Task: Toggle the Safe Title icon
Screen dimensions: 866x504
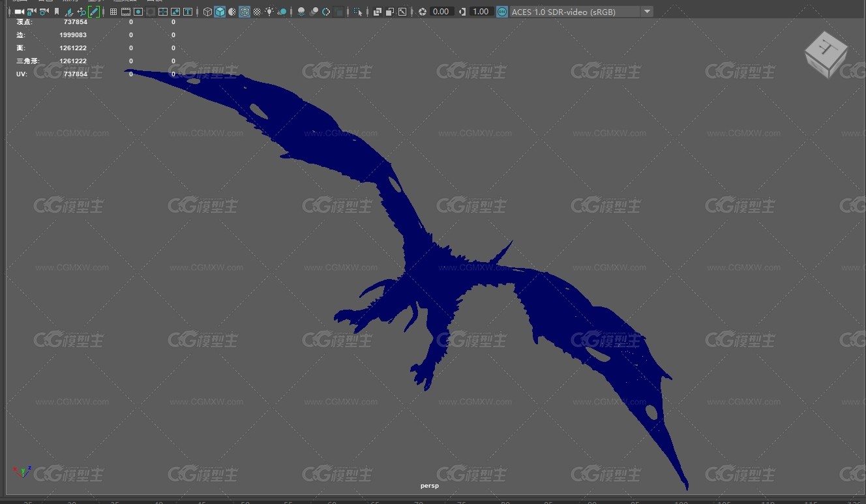Action: 188,12
